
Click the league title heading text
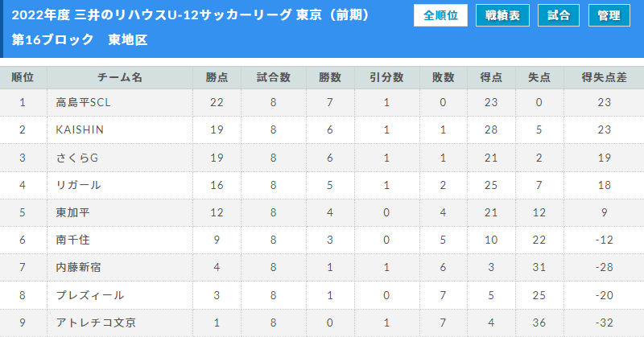(191, 15)
